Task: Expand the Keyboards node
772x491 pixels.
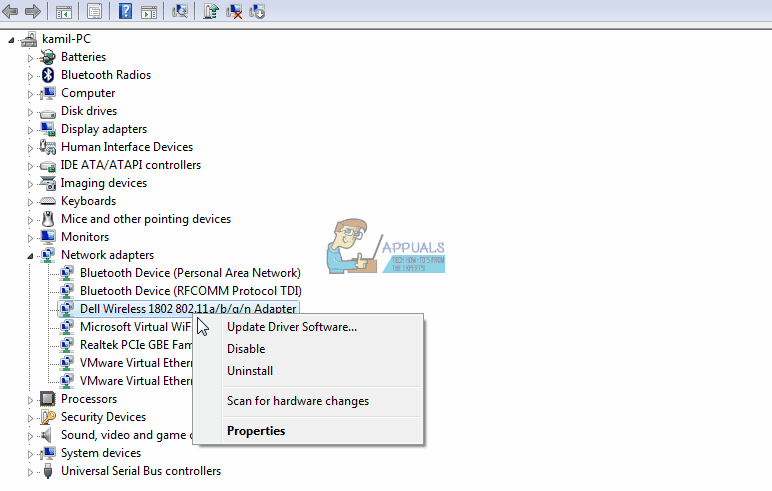Action: pos(30,202)
